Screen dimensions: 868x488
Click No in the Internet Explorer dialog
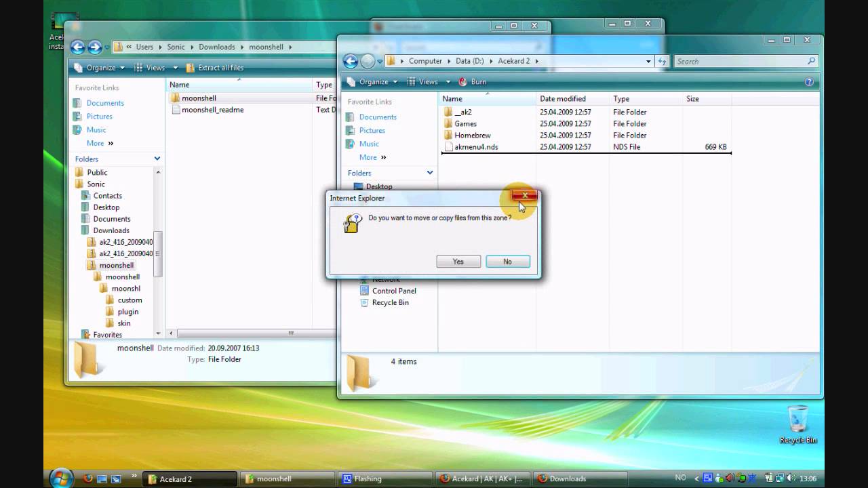(x=508, y=262)
